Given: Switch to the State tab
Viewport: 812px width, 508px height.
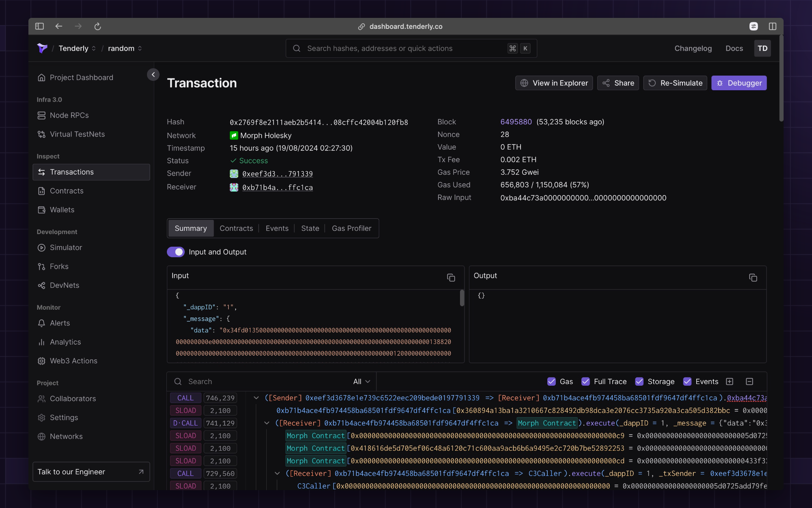Looking at the screenshot, I should click(310, 228).
